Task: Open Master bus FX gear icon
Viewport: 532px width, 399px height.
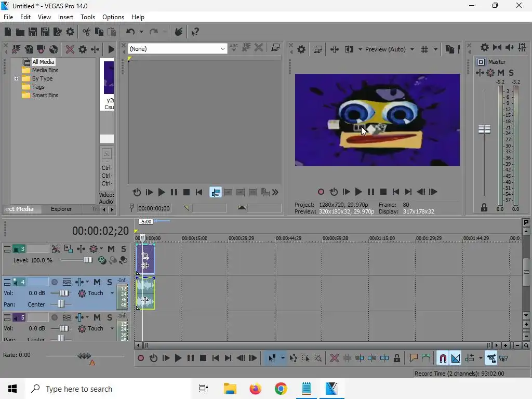Action: coord(490,73)
